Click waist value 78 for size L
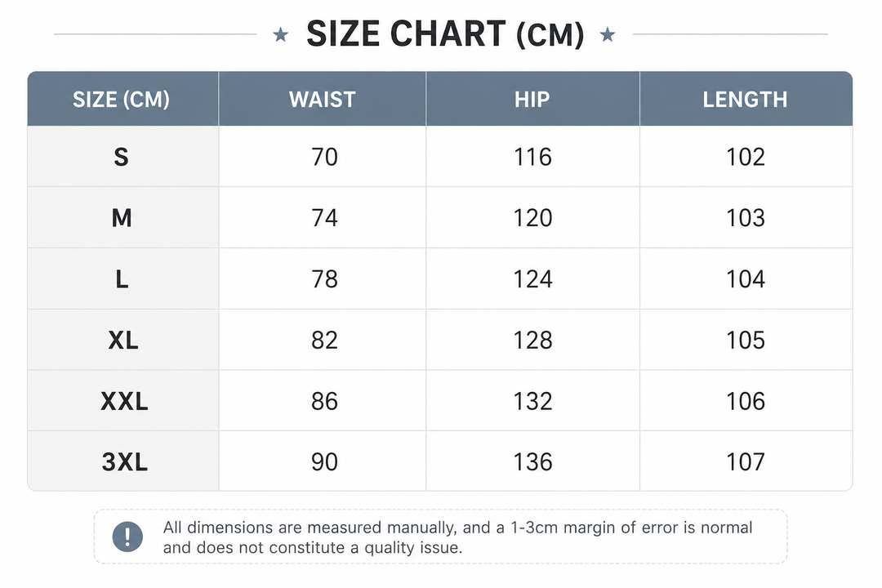Screen dimensions: 882x588 pyautogui.click(x=324, y=279)
